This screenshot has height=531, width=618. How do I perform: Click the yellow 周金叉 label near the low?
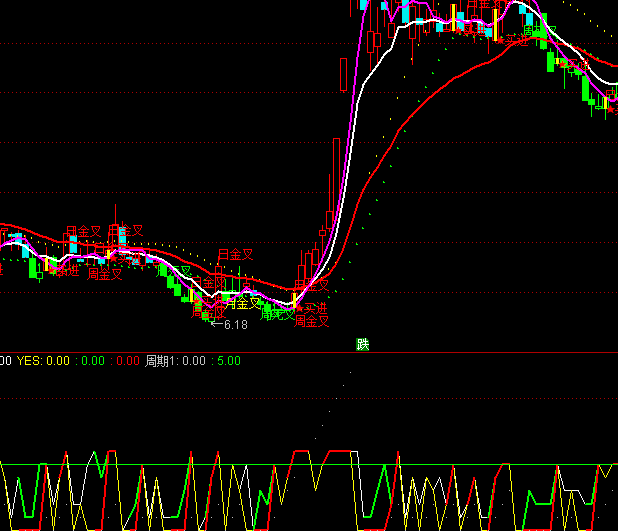(242, 303)
